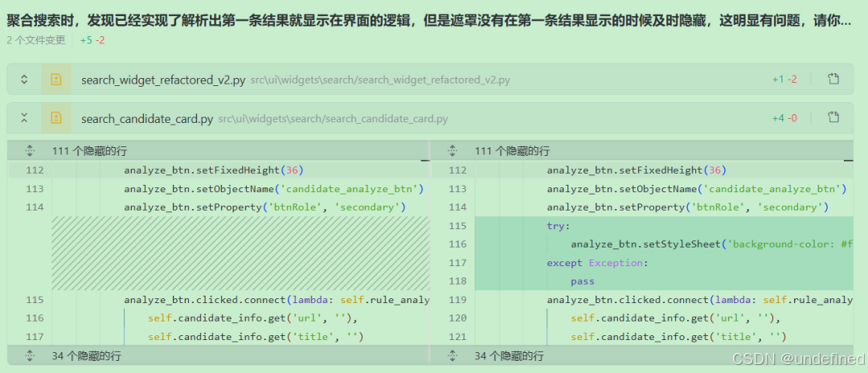Select the search_candidate_card.py file name

(147, 118)
